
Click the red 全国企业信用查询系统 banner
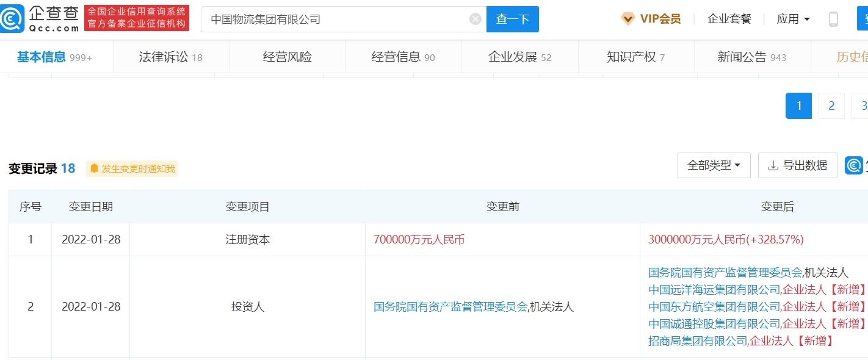[x=137, y=18]
